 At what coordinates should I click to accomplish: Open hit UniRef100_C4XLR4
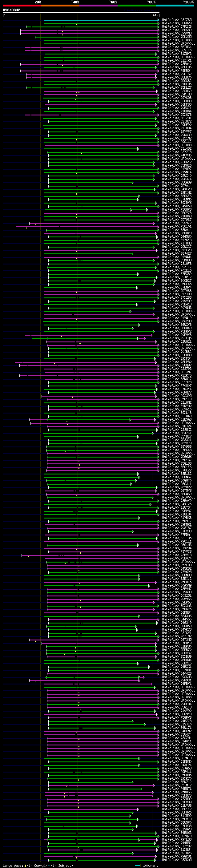[x=177, y=765]
